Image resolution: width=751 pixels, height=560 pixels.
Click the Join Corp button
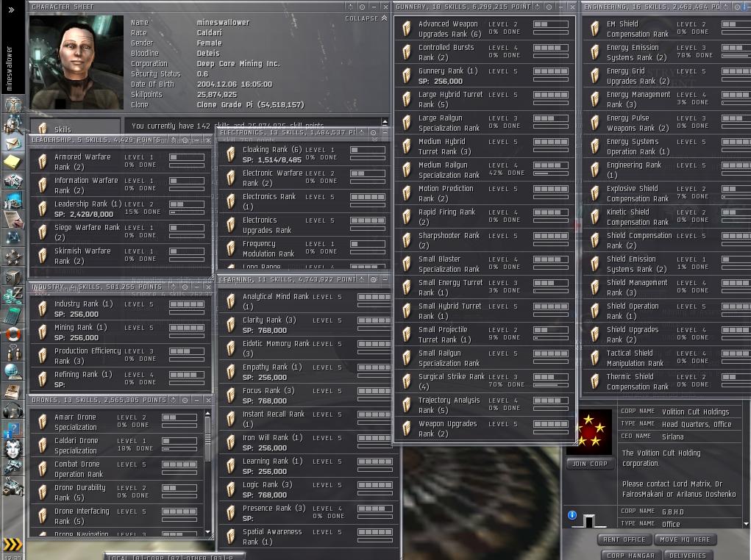(590, 464)
